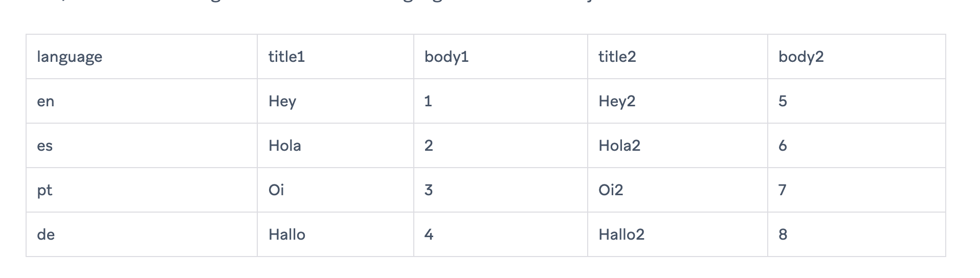Click body1 value 3 in pt row
This screenshot has width=980, height=278.
pos(429,190)
